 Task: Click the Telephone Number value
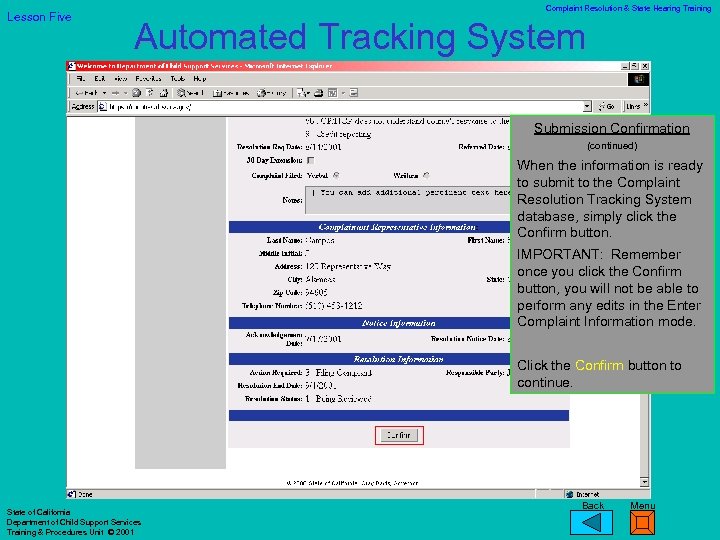pyautogui.click(x=334, y=305)
